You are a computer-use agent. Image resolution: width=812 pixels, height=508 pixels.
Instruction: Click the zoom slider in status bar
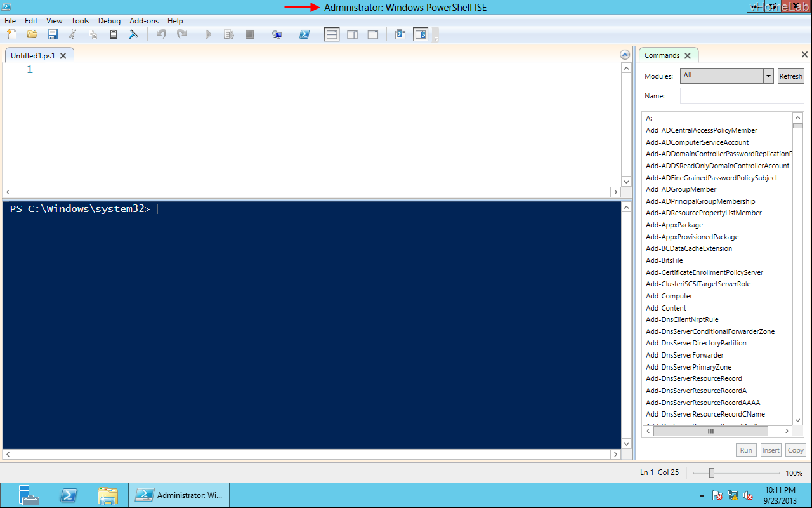pyautogui.click(x=712, y=472)
